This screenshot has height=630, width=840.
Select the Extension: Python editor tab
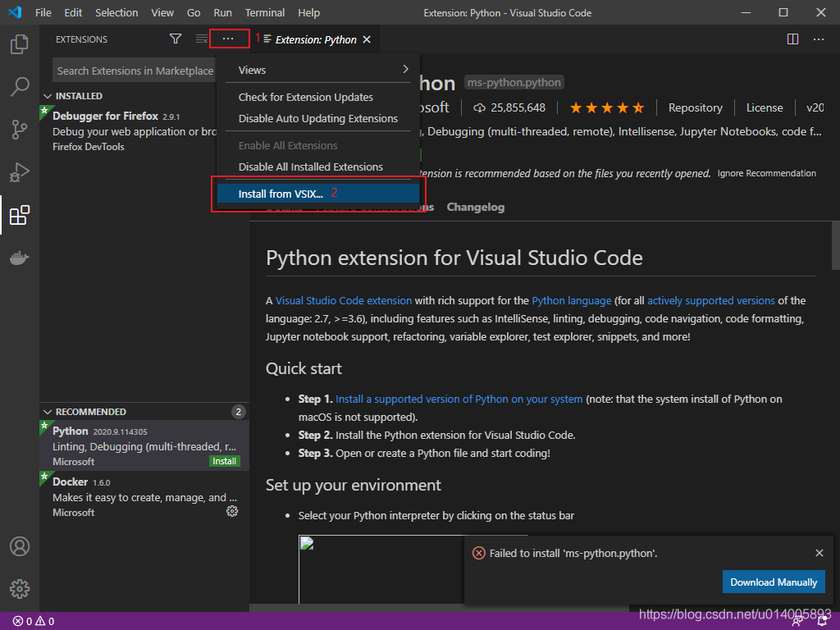tap(315, 39)
